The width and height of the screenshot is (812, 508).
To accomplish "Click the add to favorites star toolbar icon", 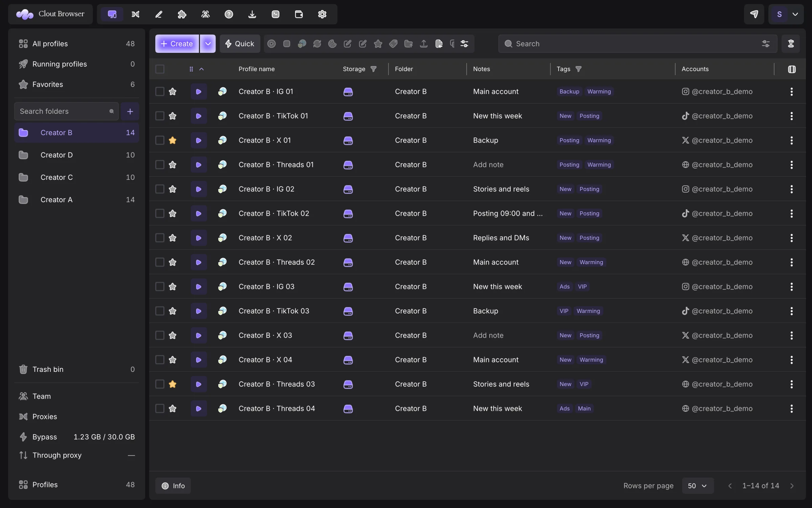I will [378, 44].
